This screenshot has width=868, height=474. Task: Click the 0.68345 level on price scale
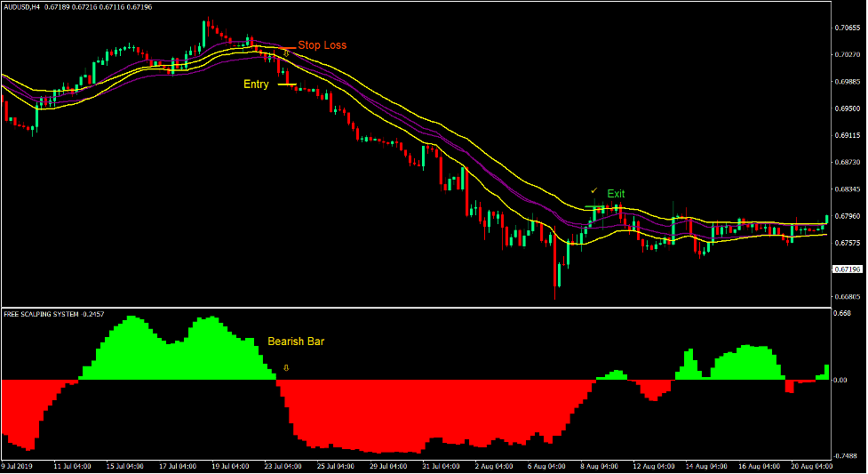coord(847,189)
